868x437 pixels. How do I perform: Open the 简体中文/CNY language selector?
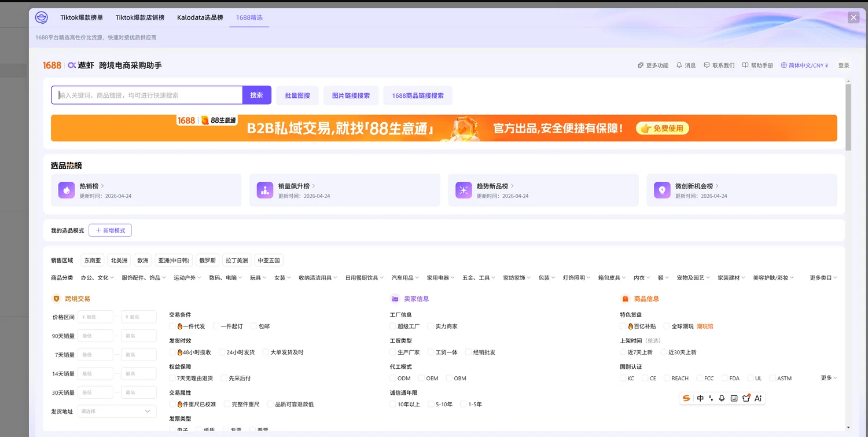pyautogui.click(x=804, y=65)
